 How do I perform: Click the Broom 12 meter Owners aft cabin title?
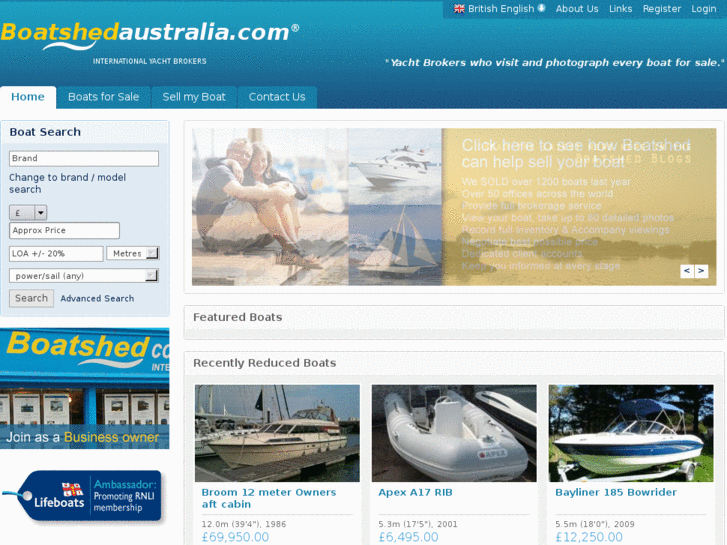coord(269,498)
